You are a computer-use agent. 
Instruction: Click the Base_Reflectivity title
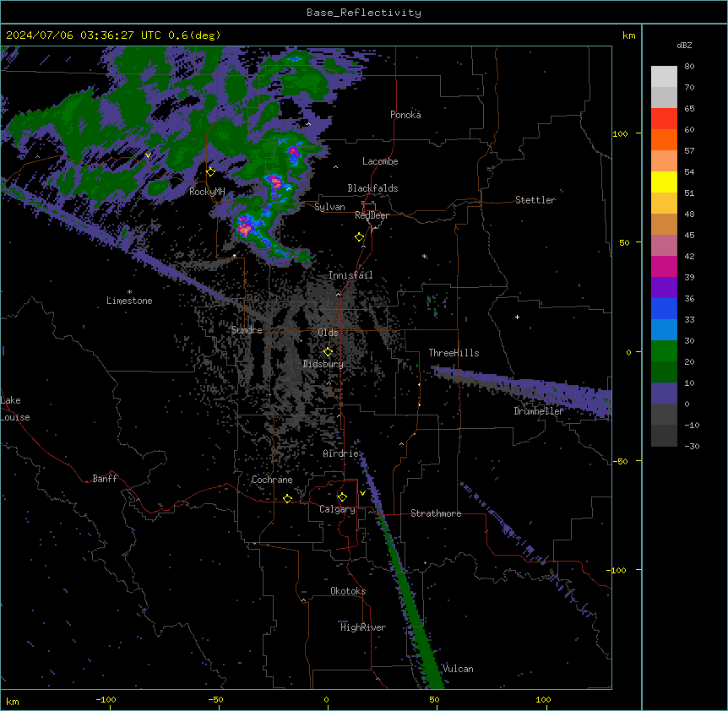tap(364, 13)
